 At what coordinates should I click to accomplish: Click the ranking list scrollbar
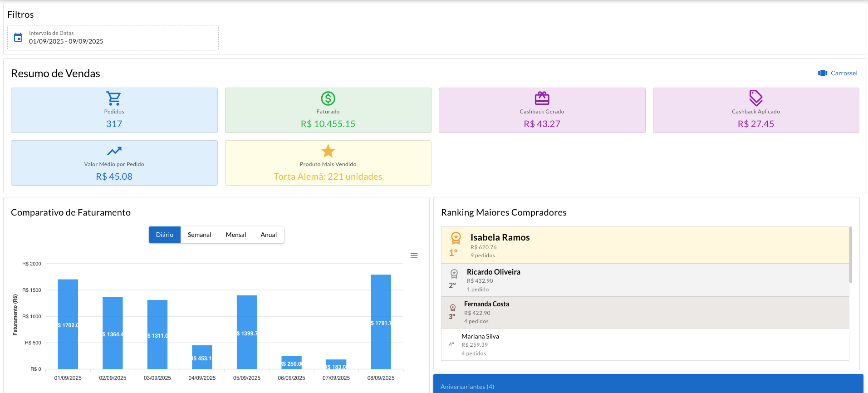point(850,255)
